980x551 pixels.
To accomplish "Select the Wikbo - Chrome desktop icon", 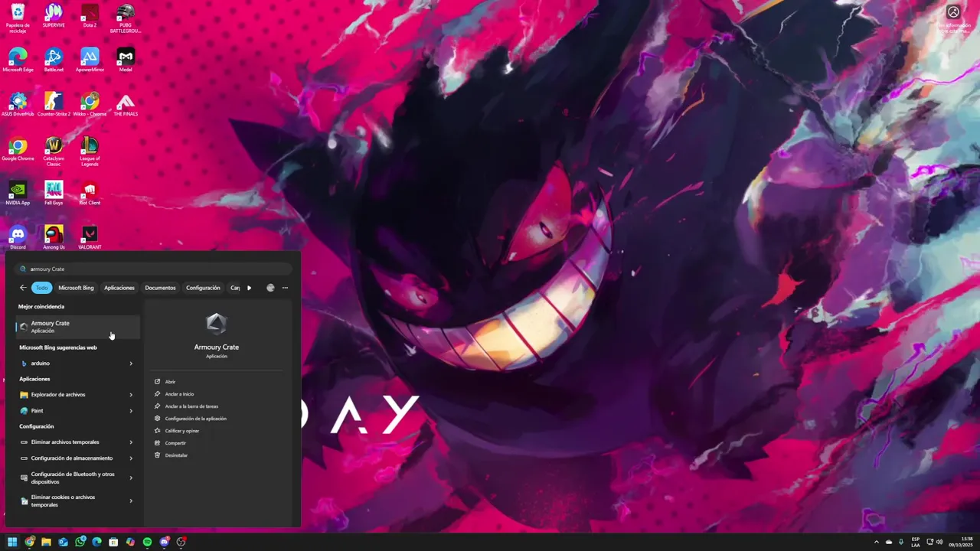I will 90,104.
